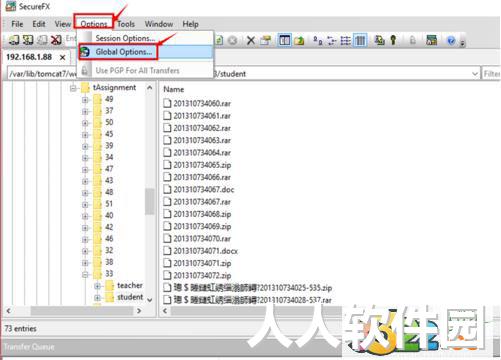The width and height of the screenshot is (501, 360).
Task: Click Use PGP For All Transfers item
Action: click(x=146, y=70)
